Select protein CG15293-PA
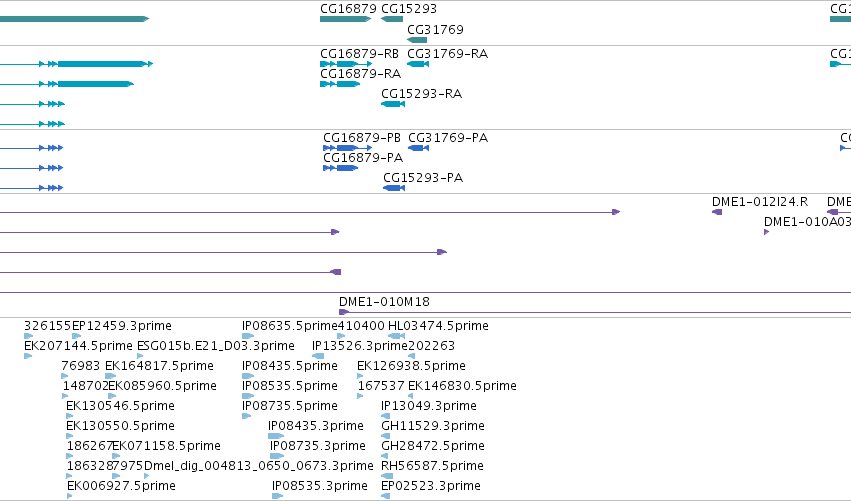Screen dimensions: 851x501 click(394, 188)
